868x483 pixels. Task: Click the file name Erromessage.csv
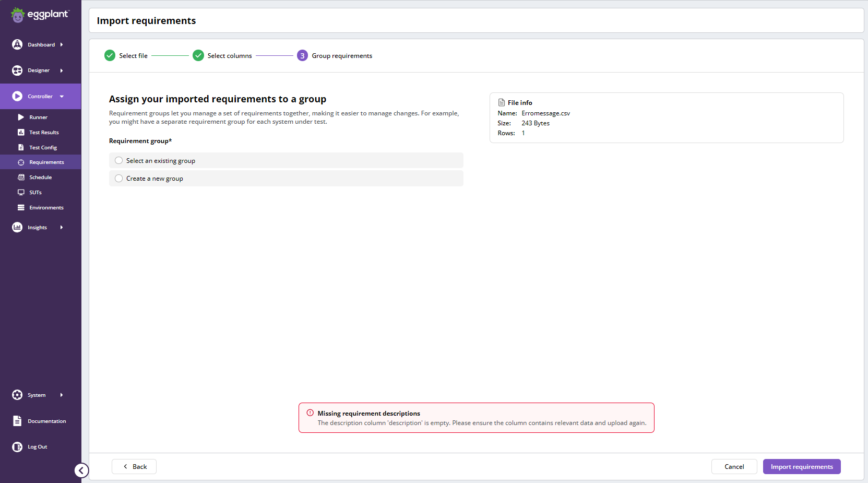[546, 113]
